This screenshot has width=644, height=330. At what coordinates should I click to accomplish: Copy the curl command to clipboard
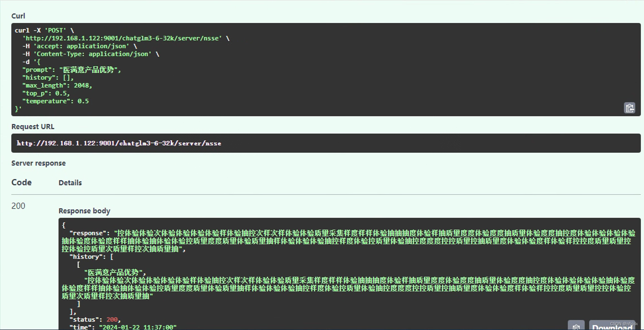630,108
